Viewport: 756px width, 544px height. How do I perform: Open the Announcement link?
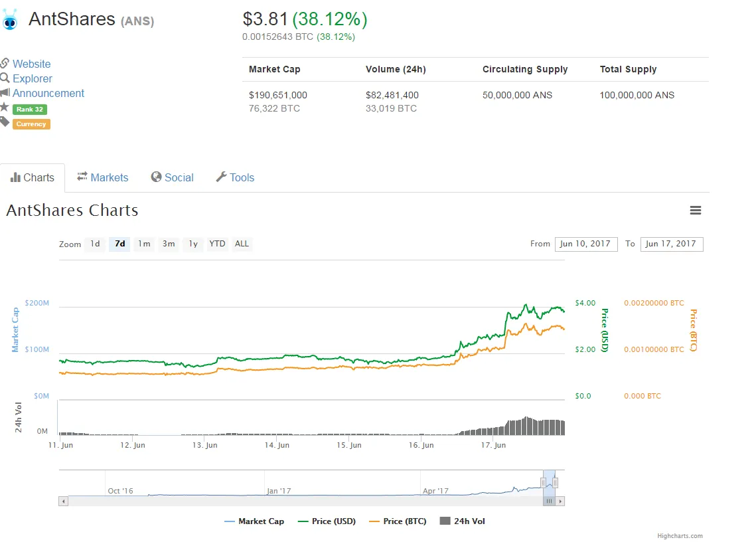pos(48,93)
